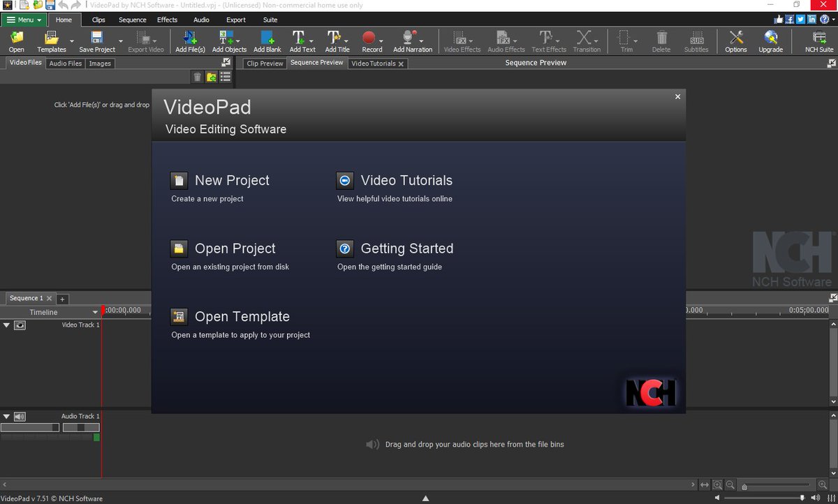Expand the Templates dropdown arrow
The height and width of the screenshot is (504, 838).
coord(71,41)
